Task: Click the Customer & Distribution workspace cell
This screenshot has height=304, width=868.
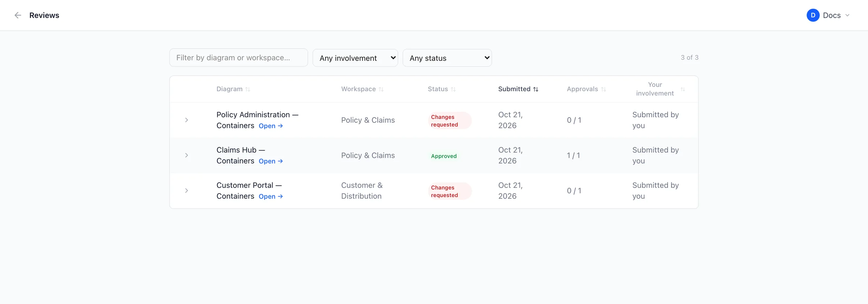Action: click(x=362, y=191)
